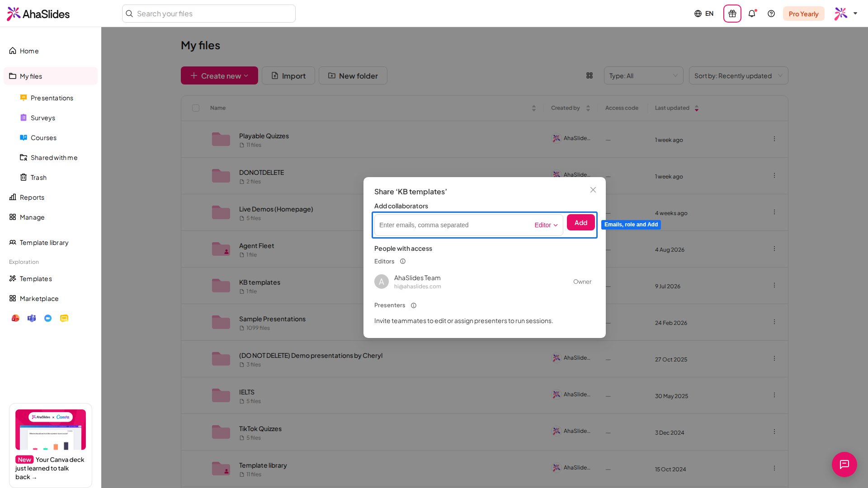Close the Share 'KB templates' dialog
The image size is (868, 488).
click(x=593, y=190)
